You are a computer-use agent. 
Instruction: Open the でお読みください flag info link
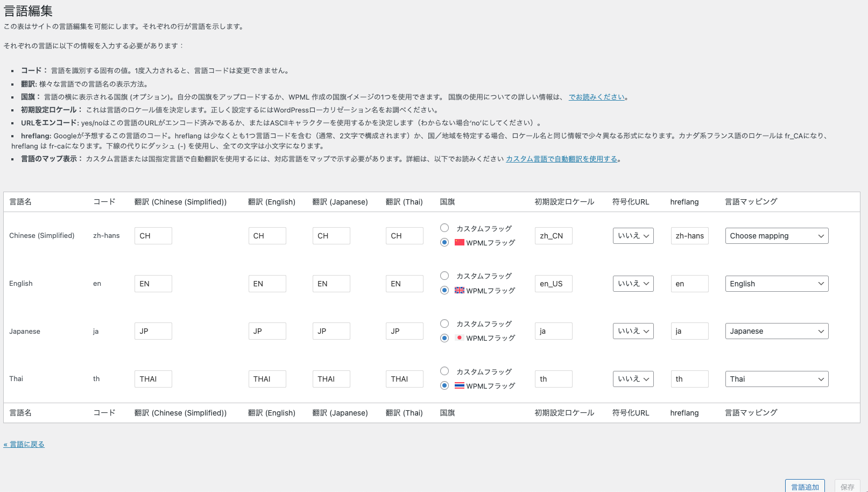click(x=597, y=97)
